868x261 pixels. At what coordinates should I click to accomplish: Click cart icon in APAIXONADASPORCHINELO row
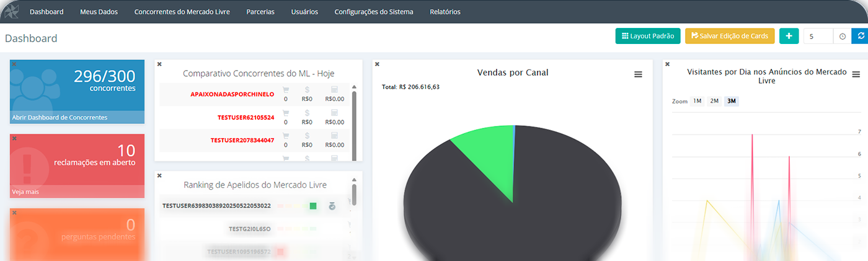point(286,90)
